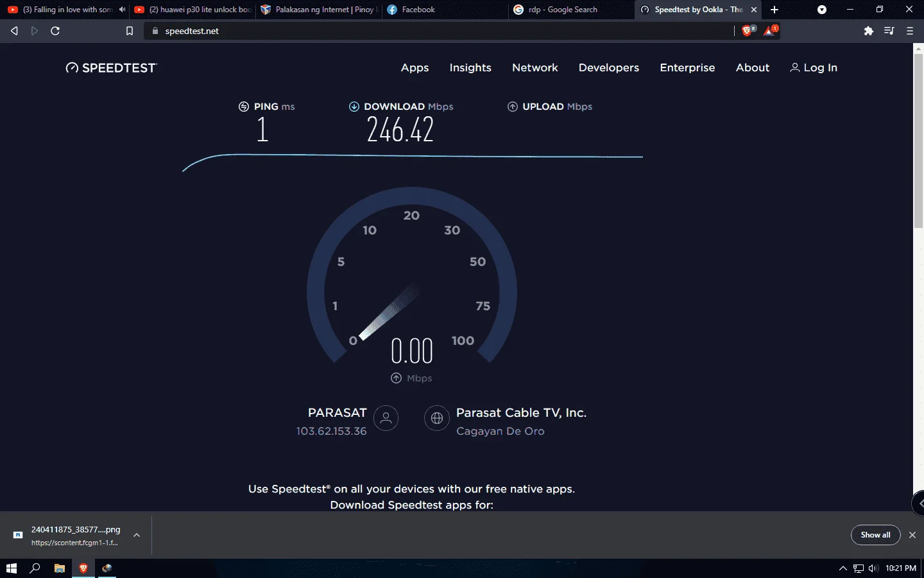
Task: Open the About menu item
Action: [752, 67]
